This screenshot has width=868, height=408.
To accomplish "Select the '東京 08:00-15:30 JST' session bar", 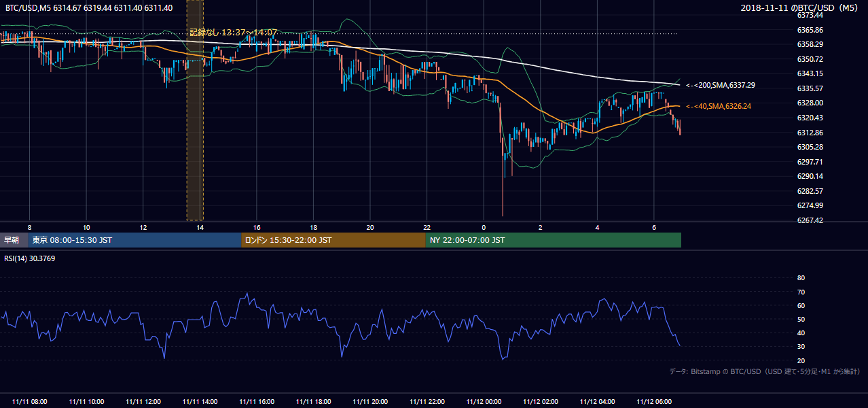I will point(134,240).
